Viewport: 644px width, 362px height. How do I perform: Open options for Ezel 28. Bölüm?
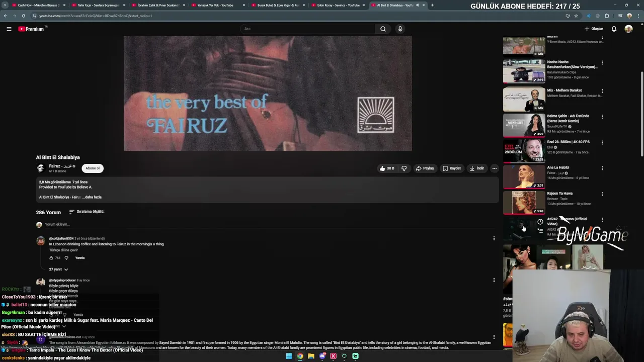pos(602,142)
